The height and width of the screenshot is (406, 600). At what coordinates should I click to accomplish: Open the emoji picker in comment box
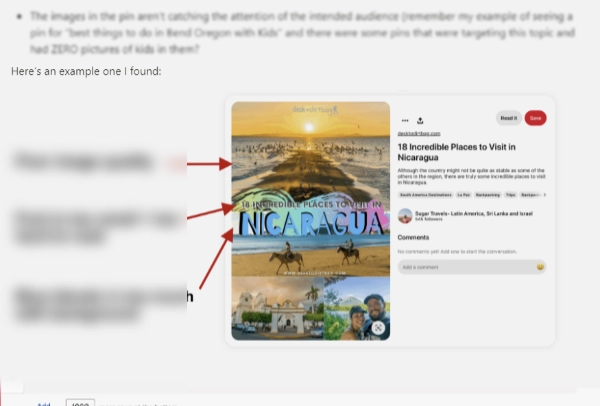pos(540,267)
